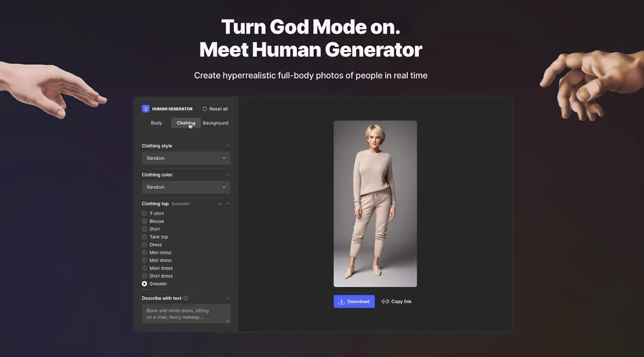The height and width of the screenshot is (357, 644).
Task: Click the Describe with text label
Action: (162, 298)
